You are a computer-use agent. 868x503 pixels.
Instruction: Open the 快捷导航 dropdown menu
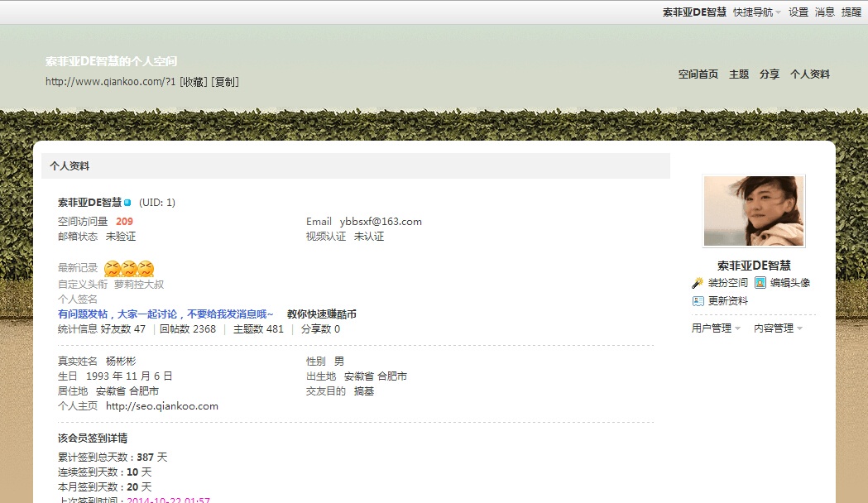pyautogui.click(x=756, y=12)
